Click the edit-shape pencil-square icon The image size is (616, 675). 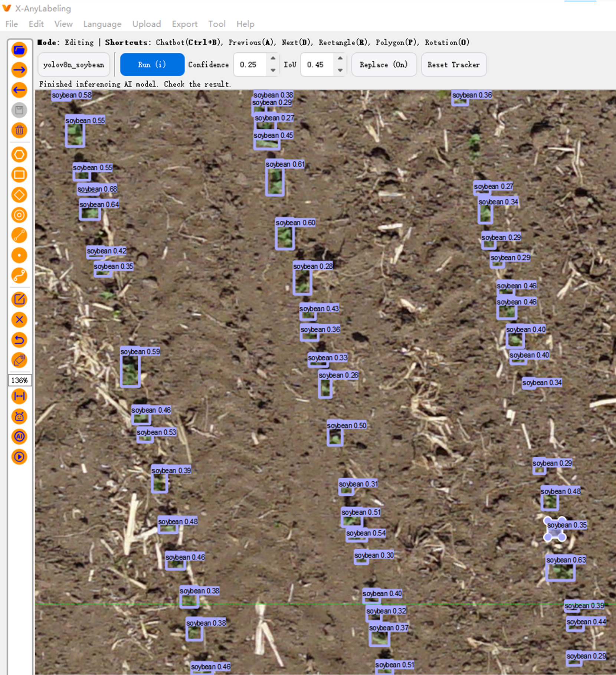[x=19, y=299]
